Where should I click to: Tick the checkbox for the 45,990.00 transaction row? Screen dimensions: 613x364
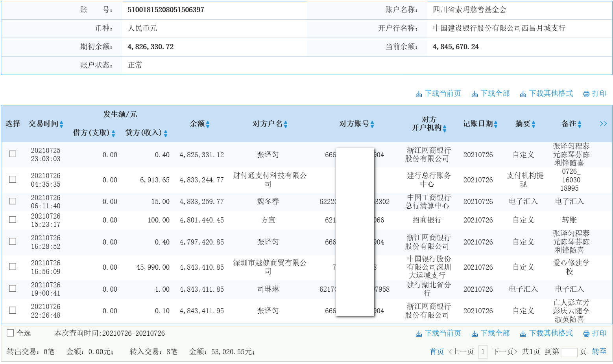(x=13, y=267)
